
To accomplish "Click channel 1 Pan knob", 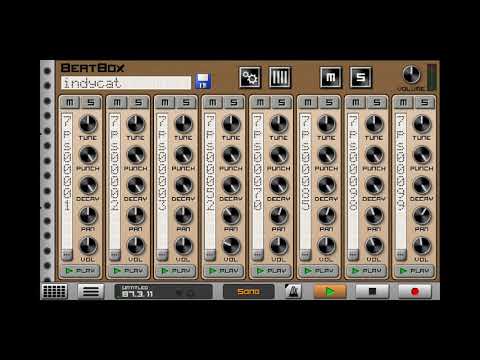I will point(88,216).
